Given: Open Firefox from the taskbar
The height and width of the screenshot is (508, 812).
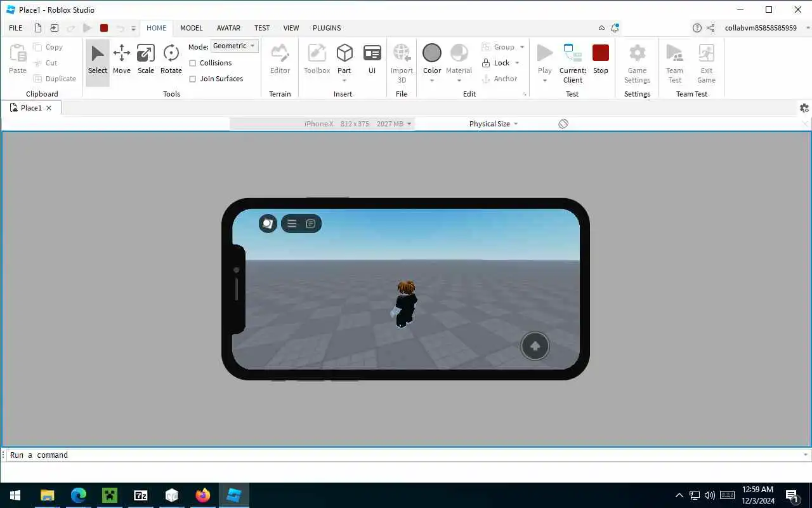Looking at the screenshot, I should tap(203, 495).
